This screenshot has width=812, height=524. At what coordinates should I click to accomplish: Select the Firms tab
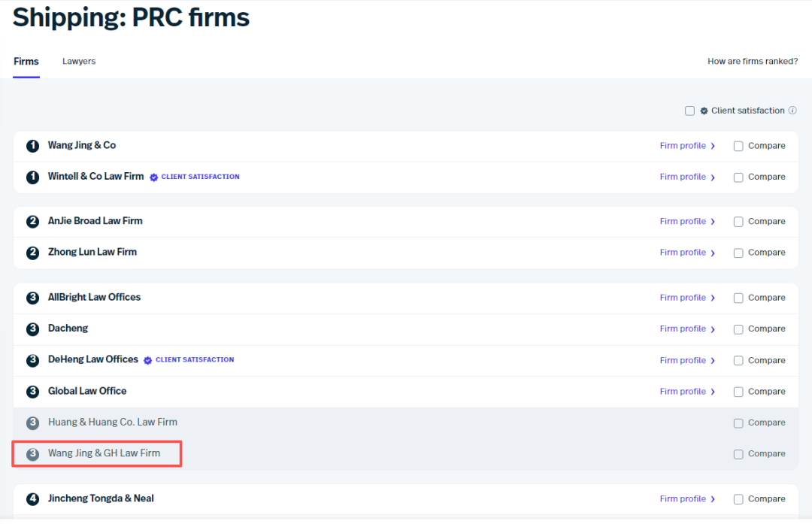[26, 61]
